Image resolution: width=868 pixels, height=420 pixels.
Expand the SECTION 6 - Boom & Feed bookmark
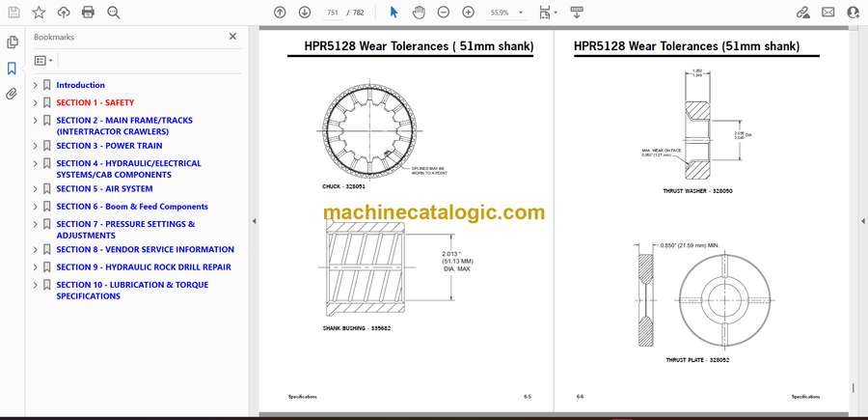[x=36, y=207]
